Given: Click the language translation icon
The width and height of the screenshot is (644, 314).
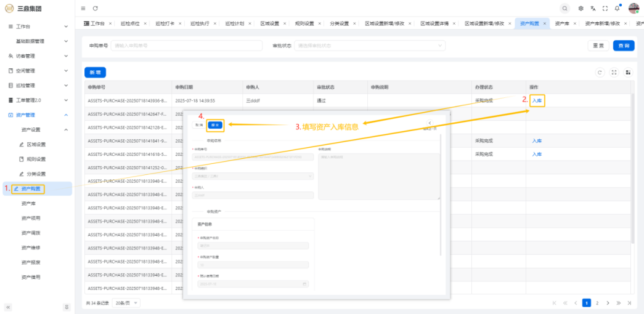Looking at the screenshot, I should 593,8.
